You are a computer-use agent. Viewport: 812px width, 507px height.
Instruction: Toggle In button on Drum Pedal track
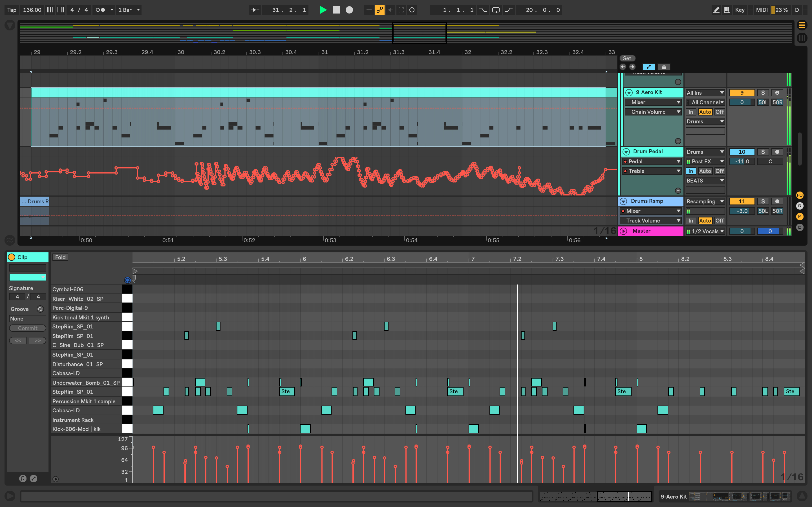point(690,171)
